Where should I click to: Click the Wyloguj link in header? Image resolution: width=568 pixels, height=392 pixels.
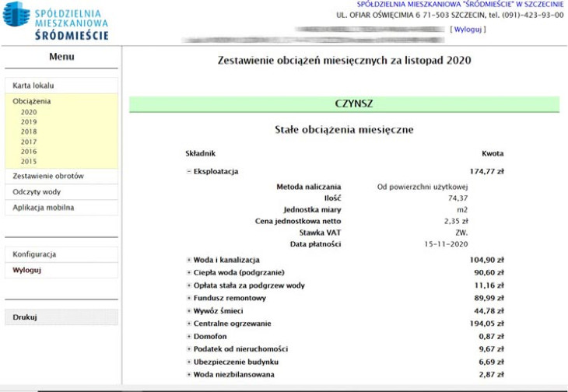point(468,30)
